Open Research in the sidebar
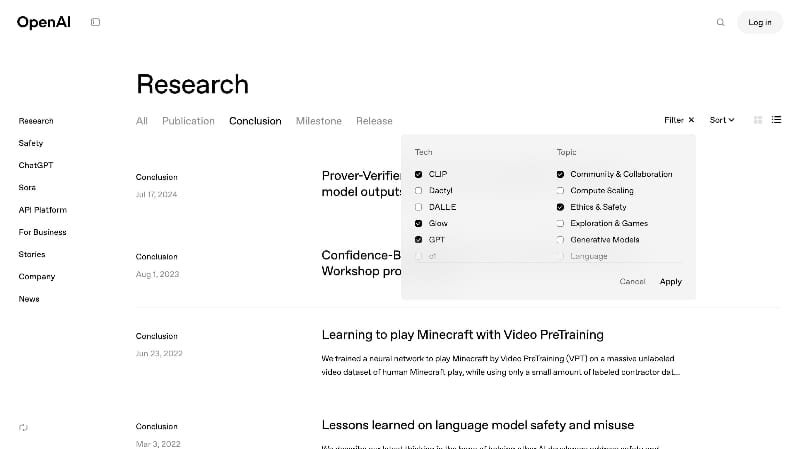This screenshot has height=449, width=800. 36,121
